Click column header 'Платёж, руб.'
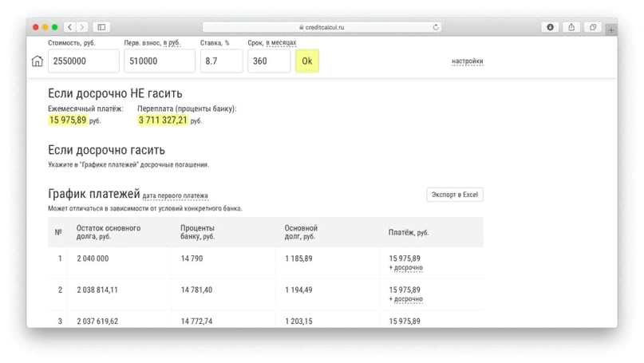Image resolution: width=644 pixels, height=363 pixels. [x=409, y=232]
